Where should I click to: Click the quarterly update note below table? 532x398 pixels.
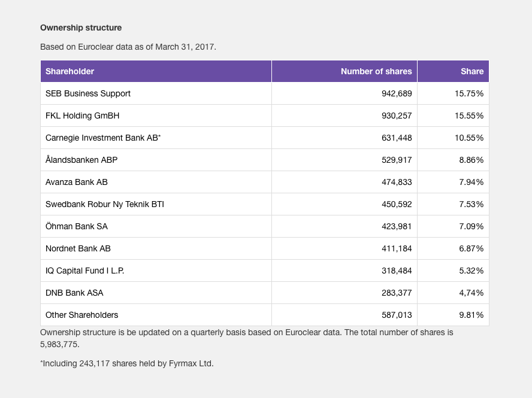point(247,338)
